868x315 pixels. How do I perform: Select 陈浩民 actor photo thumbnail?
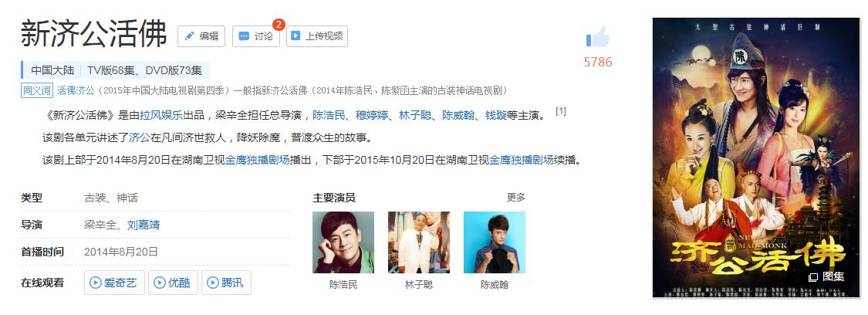(x=343, y=242)
